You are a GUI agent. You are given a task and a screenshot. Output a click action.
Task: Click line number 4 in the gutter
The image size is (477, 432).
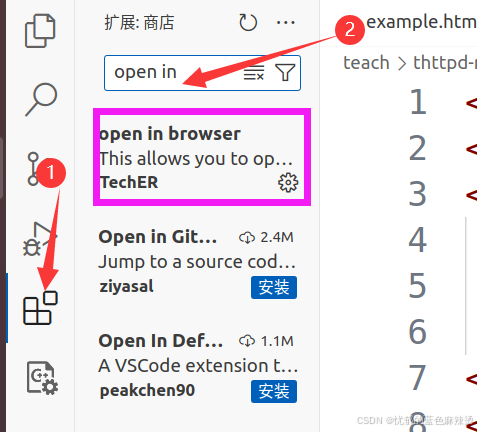tap(417, 240)
